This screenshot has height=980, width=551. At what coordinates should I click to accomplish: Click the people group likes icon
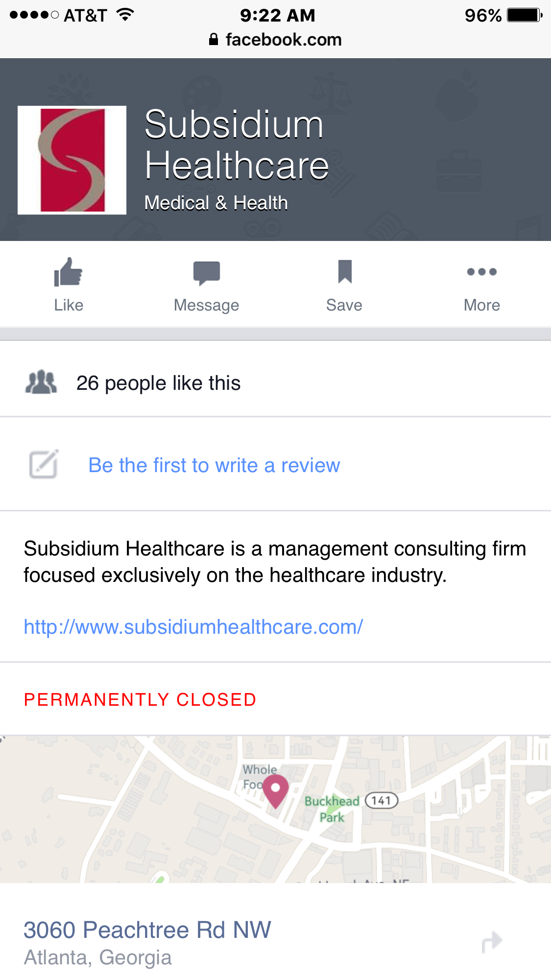[41, 382]
